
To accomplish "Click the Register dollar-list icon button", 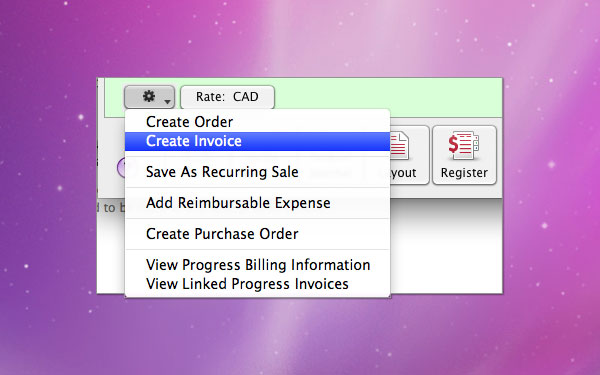I will coord(464,155).
